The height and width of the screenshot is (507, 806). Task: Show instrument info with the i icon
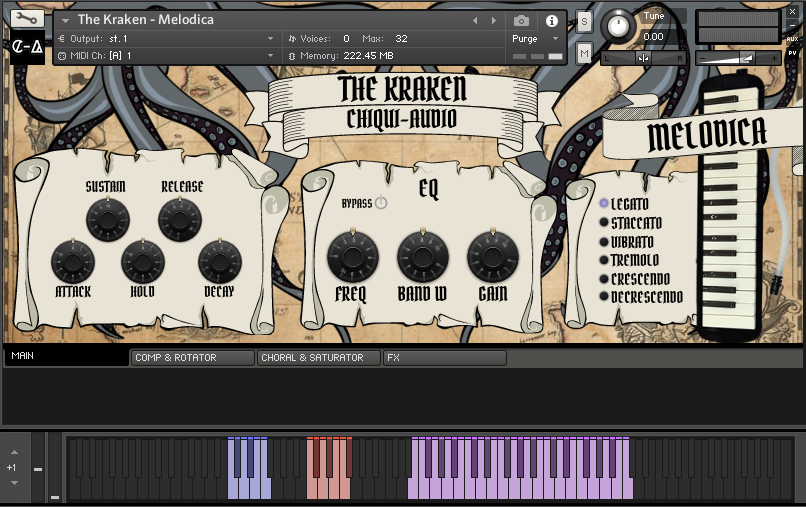point(551,20)
